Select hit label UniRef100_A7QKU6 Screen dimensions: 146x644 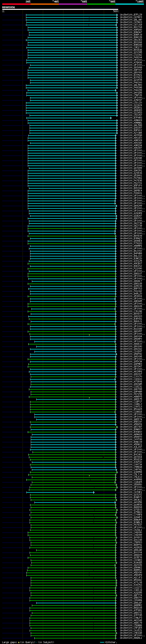click(x=131, y=63)
